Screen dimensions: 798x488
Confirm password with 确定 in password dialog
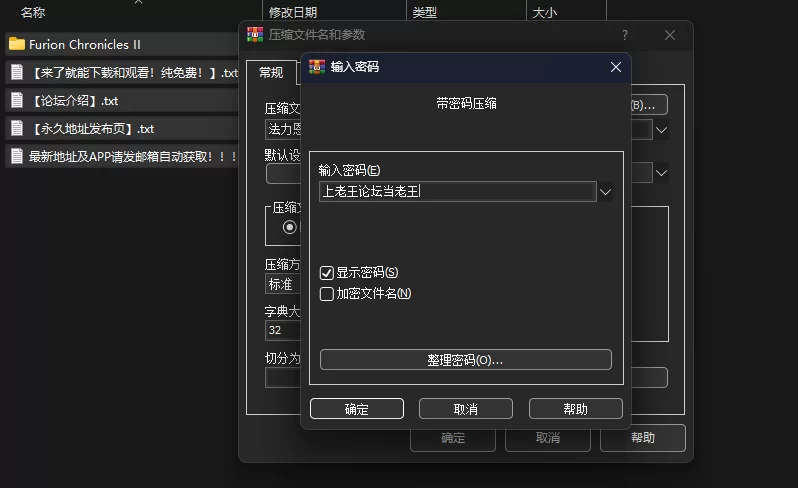click(x=357, y=409)
